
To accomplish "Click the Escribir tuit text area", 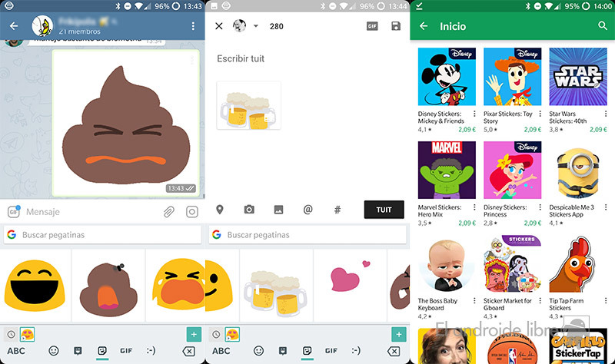I will (307, 59).
